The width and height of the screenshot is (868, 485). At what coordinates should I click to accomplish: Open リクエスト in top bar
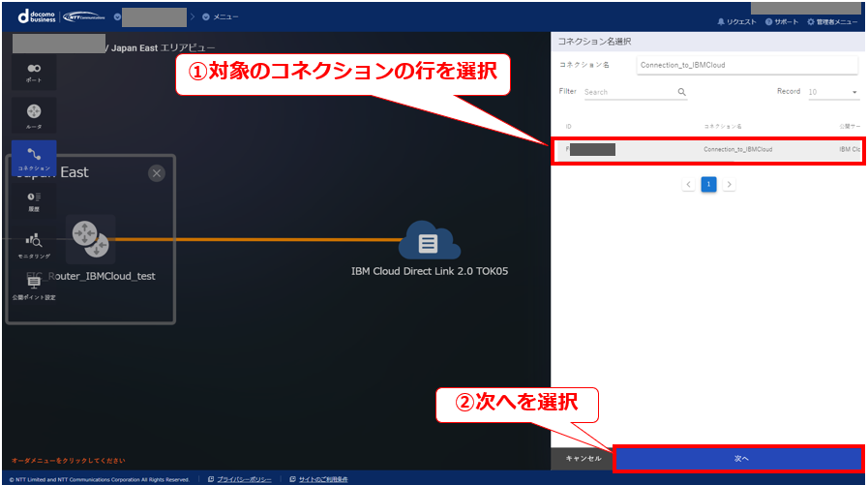click(x=736, y=21)
